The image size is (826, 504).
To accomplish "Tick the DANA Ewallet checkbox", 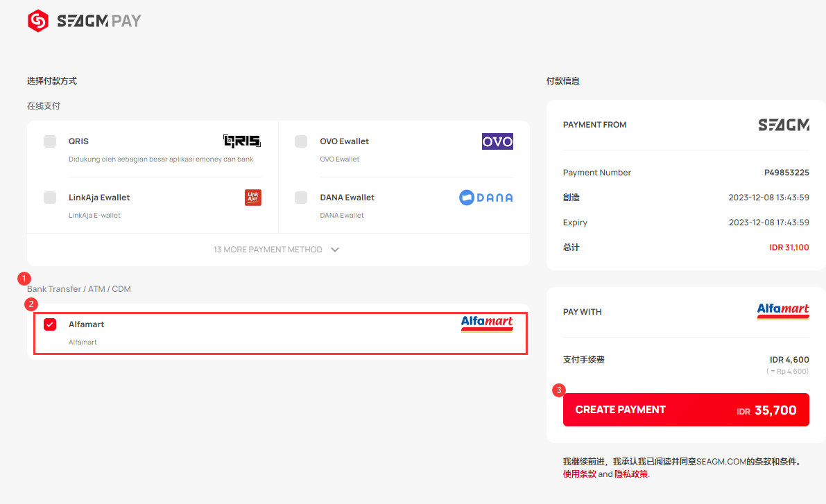I will click(301, 198).
